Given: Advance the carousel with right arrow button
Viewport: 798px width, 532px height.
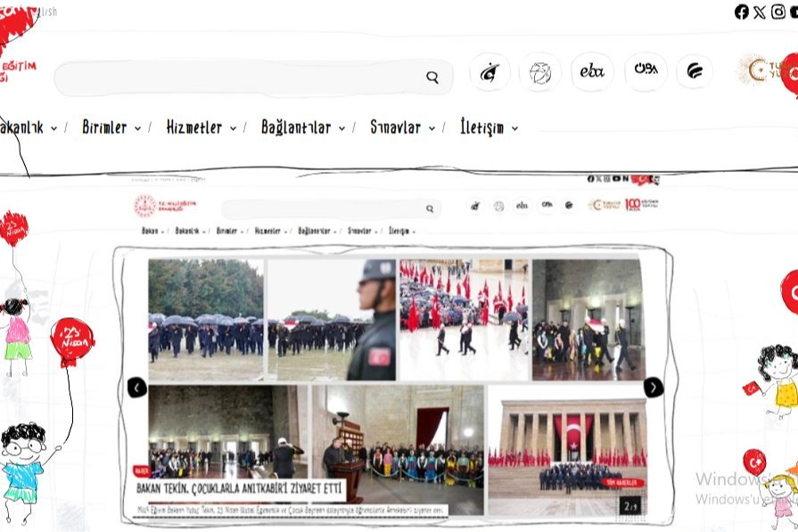Looking at the screenshot, I should [x=654, y=387].
